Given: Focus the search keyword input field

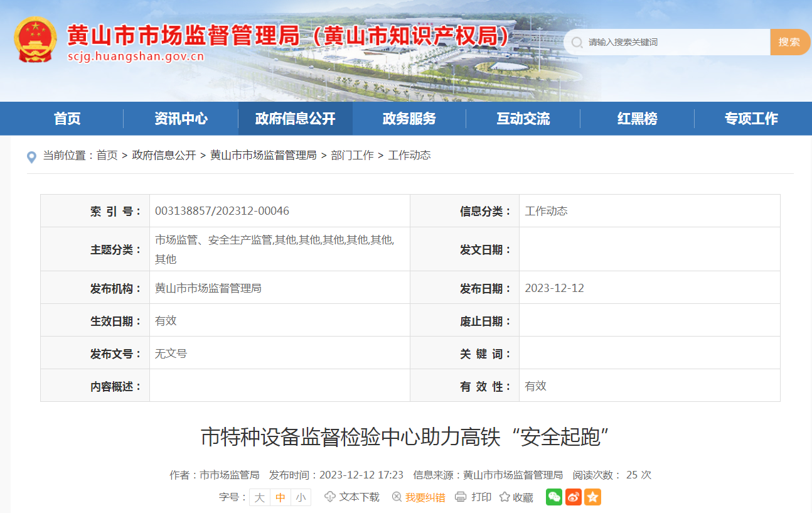Looking at the screenshot, I should tap(675, 42).
